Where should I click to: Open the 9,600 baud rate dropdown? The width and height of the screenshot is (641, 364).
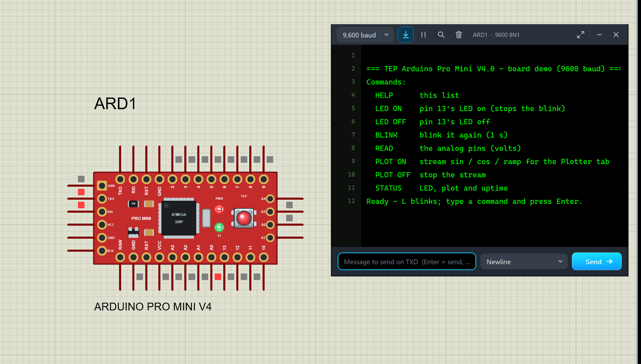click(x=365, y=35)
